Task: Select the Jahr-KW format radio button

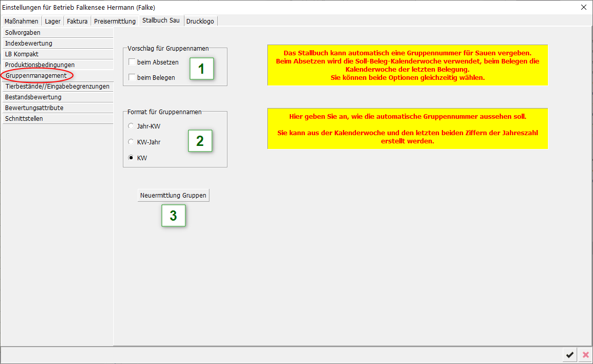Action: tap(131, 126)
